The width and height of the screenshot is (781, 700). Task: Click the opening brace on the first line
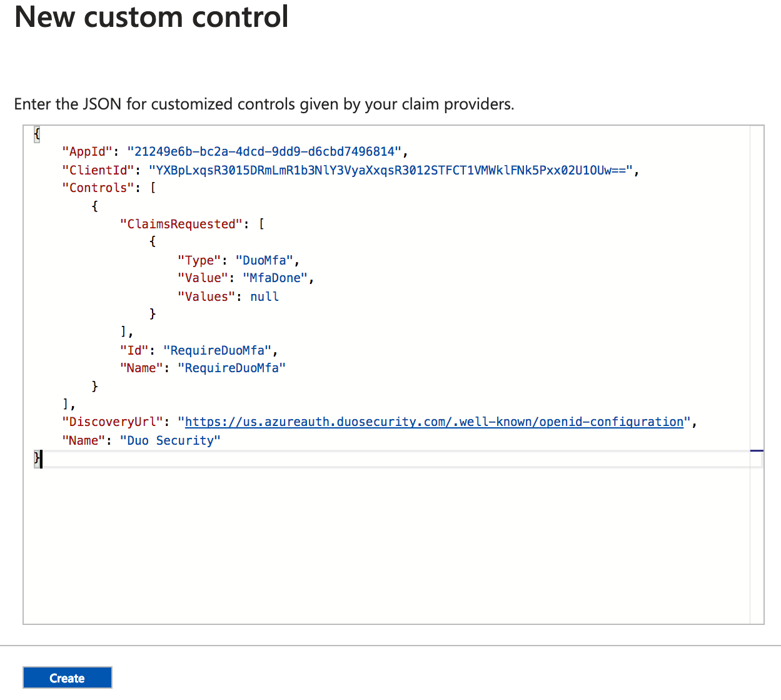tap(36, 133)
